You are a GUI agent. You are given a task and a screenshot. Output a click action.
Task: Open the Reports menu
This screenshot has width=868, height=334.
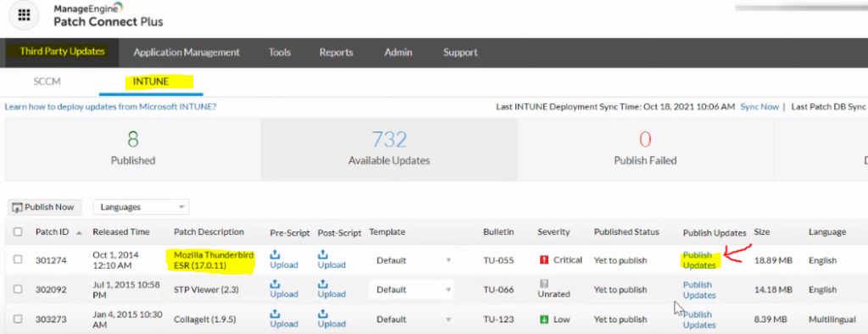[x=336, y=52]
